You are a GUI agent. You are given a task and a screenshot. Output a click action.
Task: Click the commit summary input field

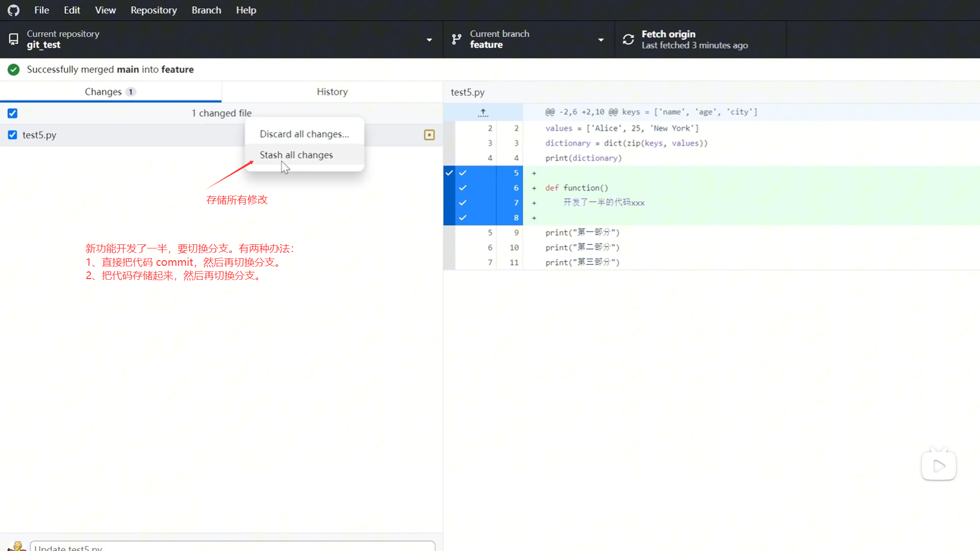(232, 547)
